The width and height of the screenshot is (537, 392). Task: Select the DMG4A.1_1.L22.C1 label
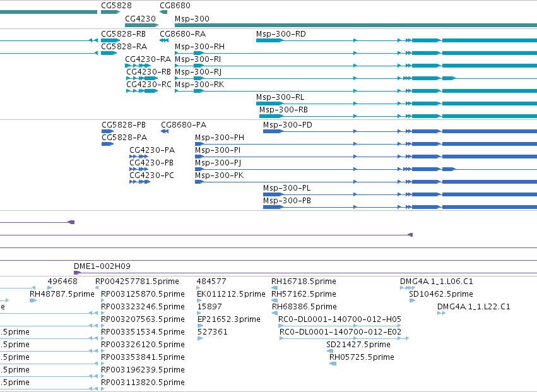(x=474, y=307)
